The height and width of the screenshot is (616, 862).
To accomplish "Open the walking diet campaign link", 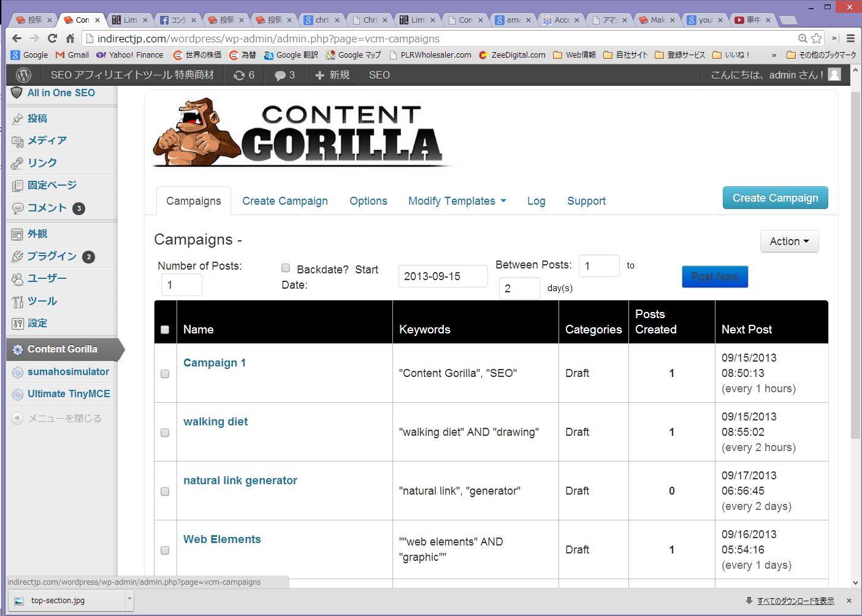I will (x=215, y=422).
